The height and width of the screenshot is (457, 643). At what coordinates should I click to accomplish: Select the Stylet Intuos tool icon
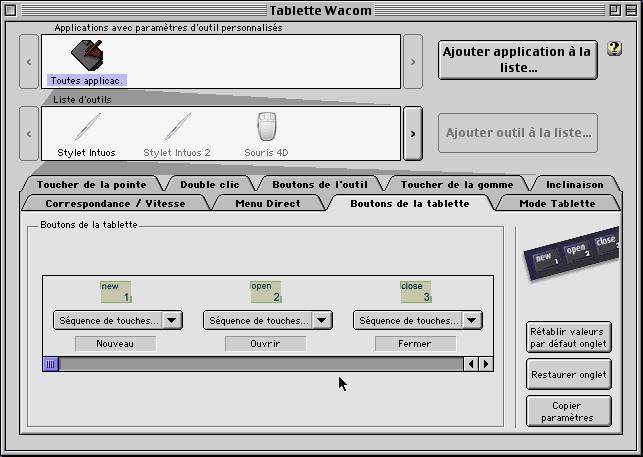click(87, 127)
